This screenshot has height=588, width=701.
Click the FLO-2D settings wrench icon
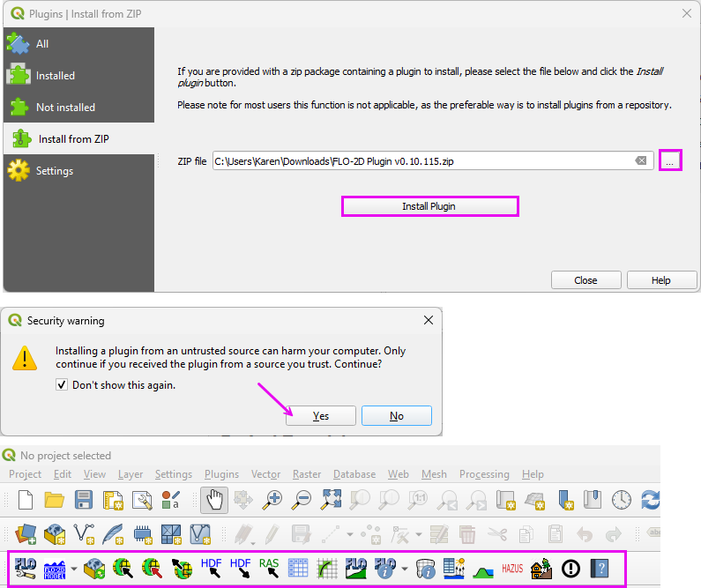point(26,569)
